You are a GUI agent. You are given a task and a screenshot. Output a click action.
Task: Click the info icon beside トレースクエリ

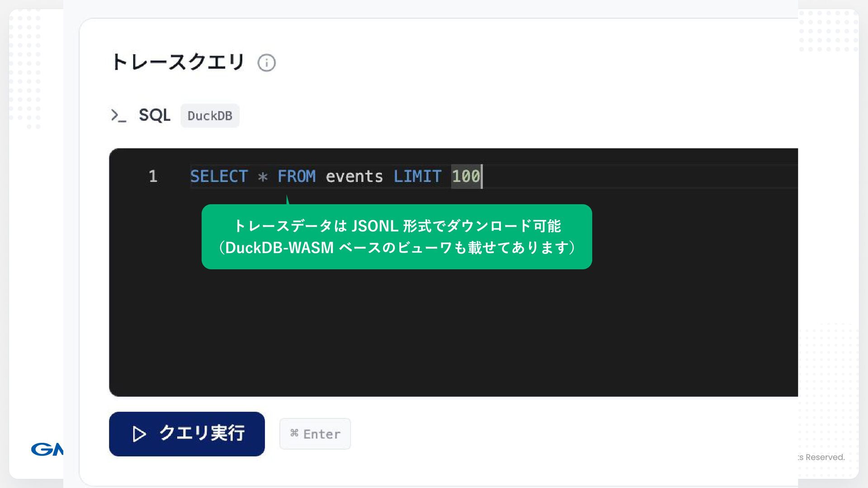point(266,63)
